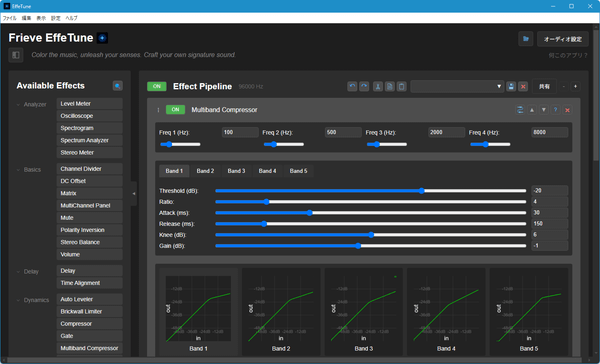The width and height of the screenshot is (600, 364).
Task: Select the Band 5 compression curve graph
Action: [529, 311]
